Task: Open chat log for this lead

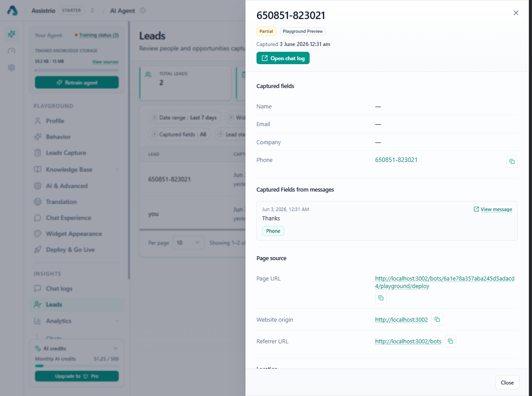Action: point(283,58)
